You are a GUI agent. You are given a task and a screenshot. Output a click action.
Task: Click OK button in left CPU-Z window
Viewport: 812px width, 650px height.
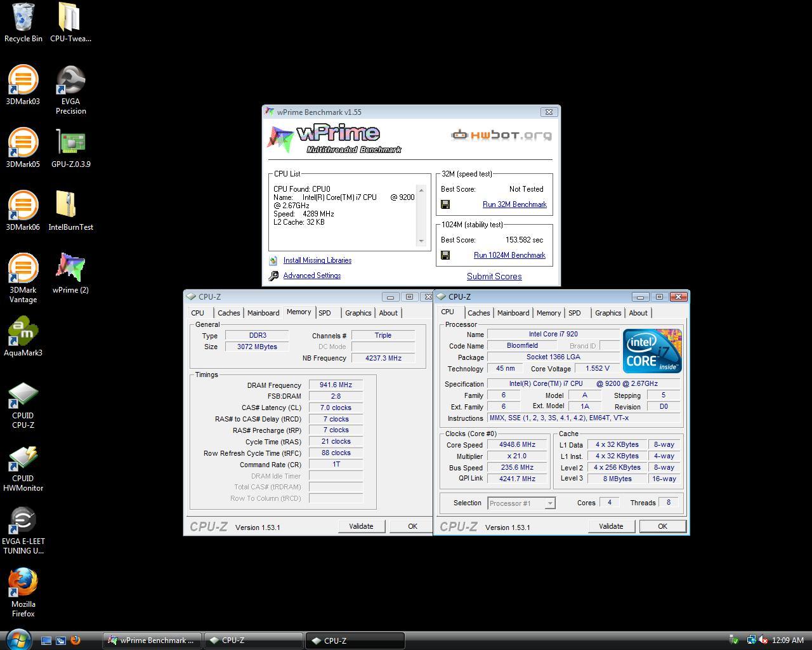pyautogui.click(x=412, y=526)
